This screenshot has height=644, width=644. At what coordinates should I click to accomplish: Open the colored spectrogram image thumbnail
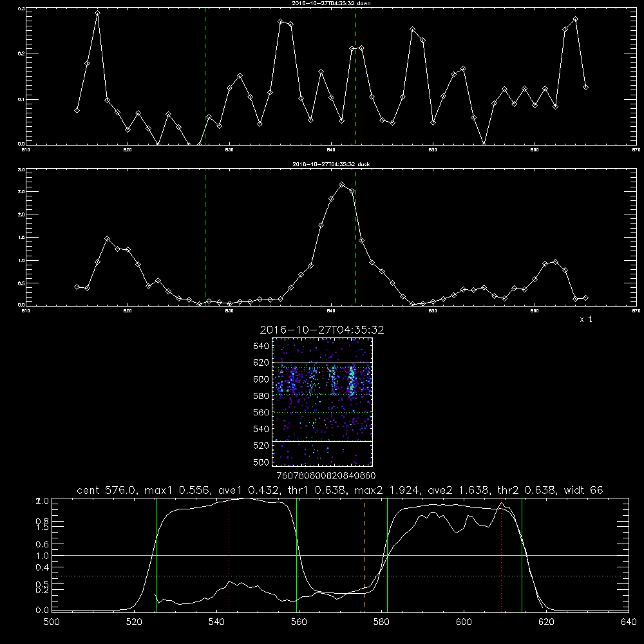[323, 402]
